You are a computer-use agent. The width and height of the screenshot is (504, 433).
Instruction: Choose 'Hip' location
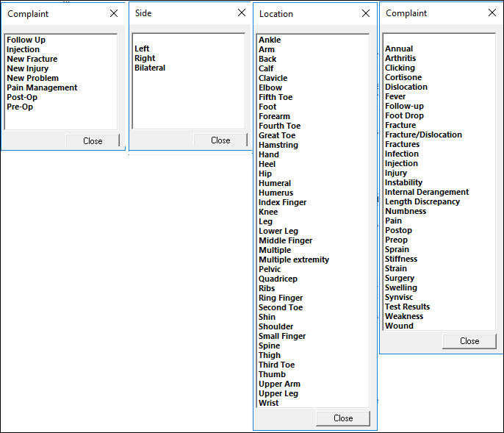tap(265, 173)
